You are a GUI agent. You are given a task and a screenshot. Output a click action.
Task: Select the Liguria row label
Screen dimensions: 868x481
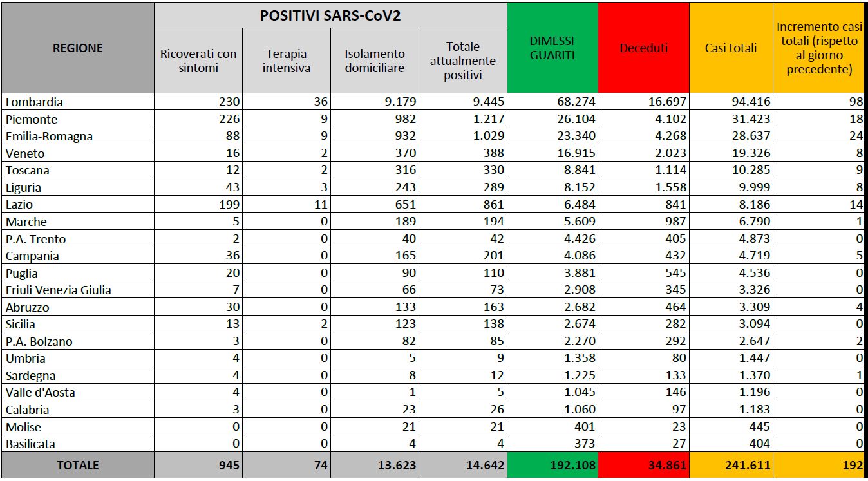tap(23, 188)
